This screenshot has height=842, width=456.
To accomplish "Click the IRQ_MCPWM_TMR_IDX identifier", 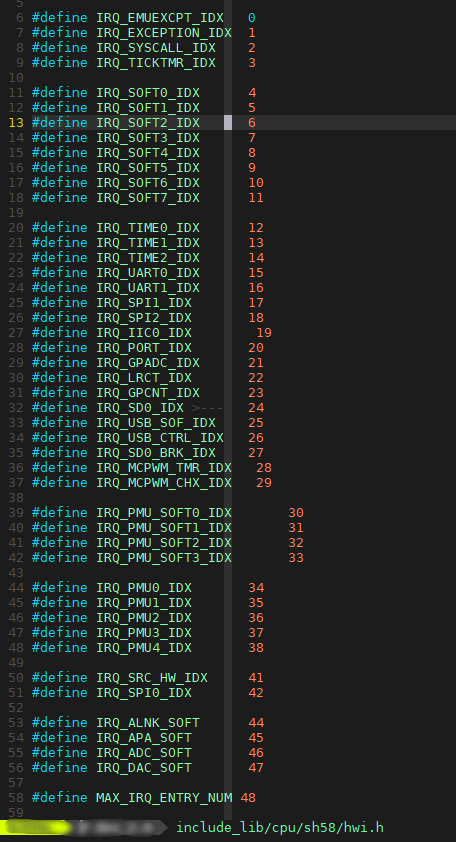I will [164, 468].
